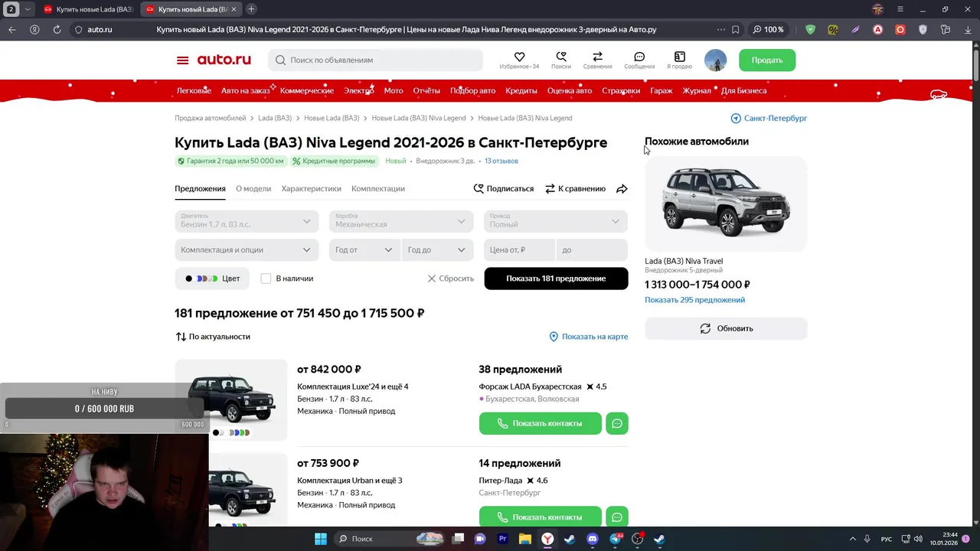
Task: Click the truck icon in red banner
Action: [938, 94]
